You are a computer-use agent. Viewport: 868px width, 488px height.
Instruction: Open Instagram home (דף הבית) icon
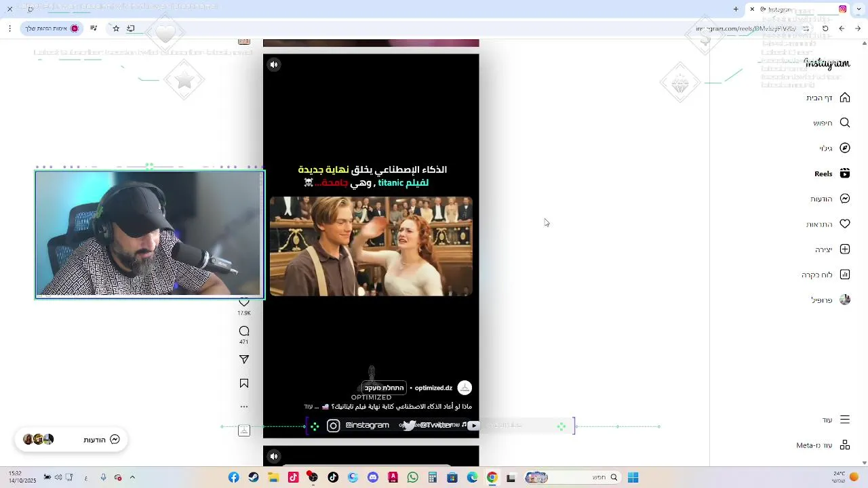click(x=845, y=98)
